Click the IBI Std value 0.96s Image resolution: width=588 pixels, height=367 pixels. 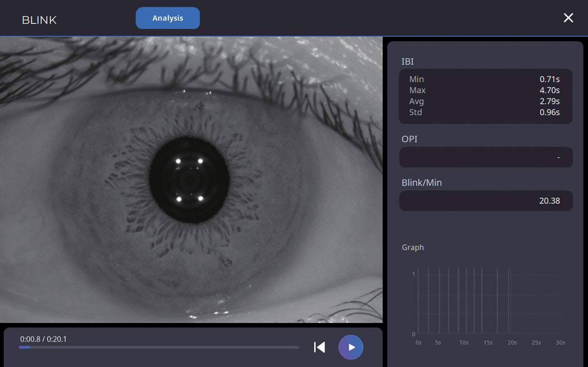549,112
